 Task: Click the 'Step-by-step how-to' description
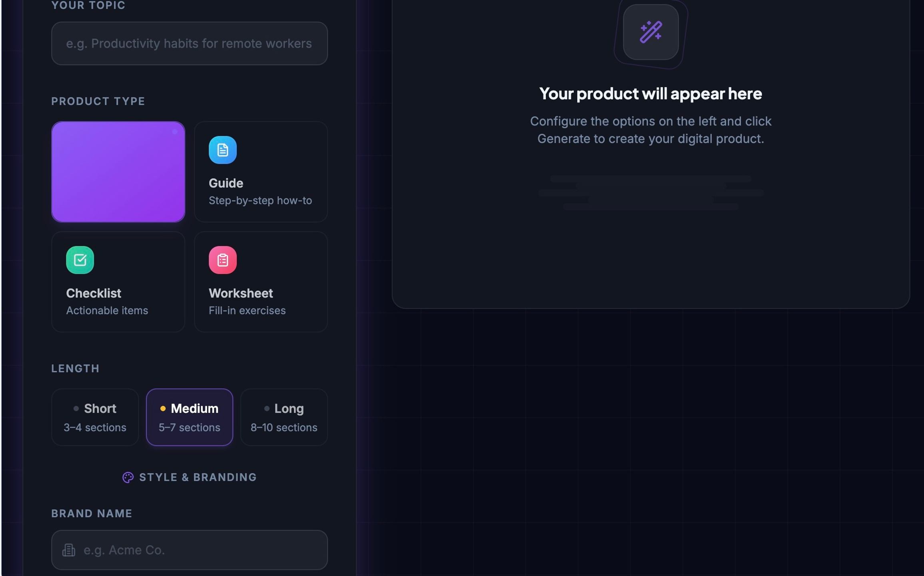click(x=260, y=200)
